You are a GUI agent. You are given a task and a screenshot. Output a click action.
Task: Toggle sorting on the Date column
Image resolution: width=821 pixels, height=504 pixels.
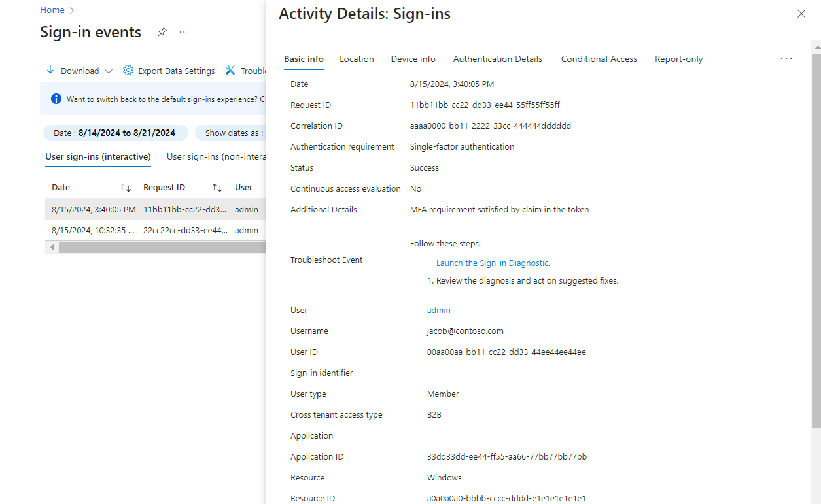126,187
